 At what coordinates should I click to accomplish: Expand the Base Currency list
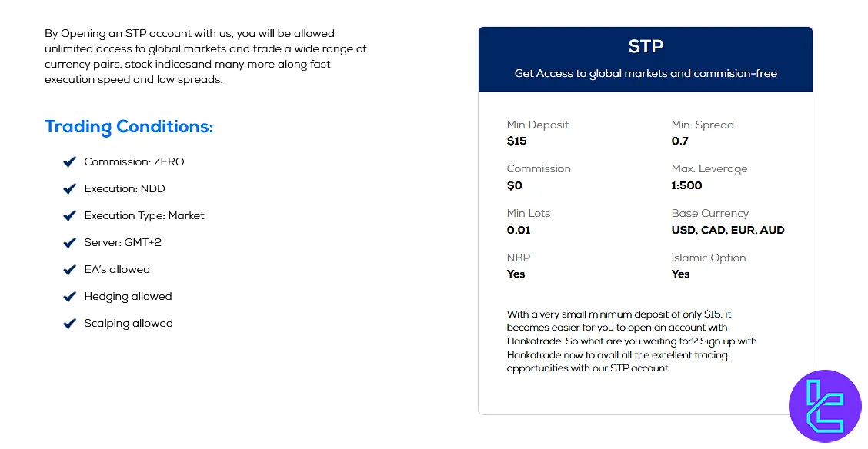point(727,230)
